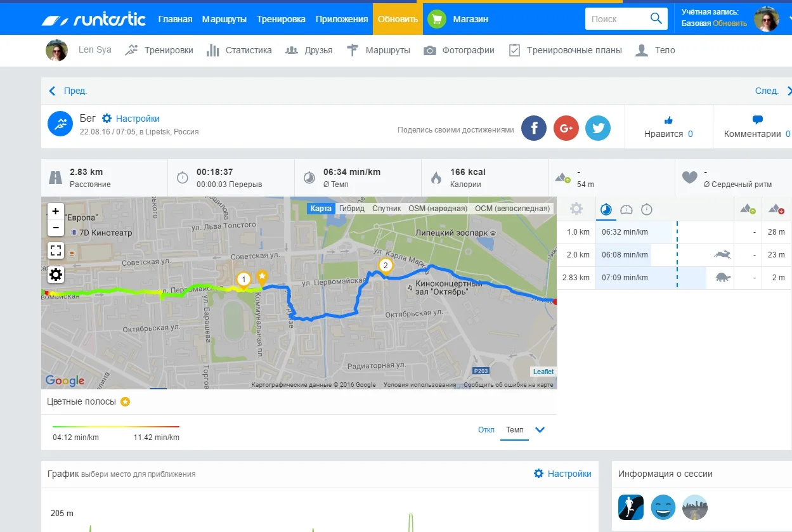Click the road surface session icon

coord(695,507)
